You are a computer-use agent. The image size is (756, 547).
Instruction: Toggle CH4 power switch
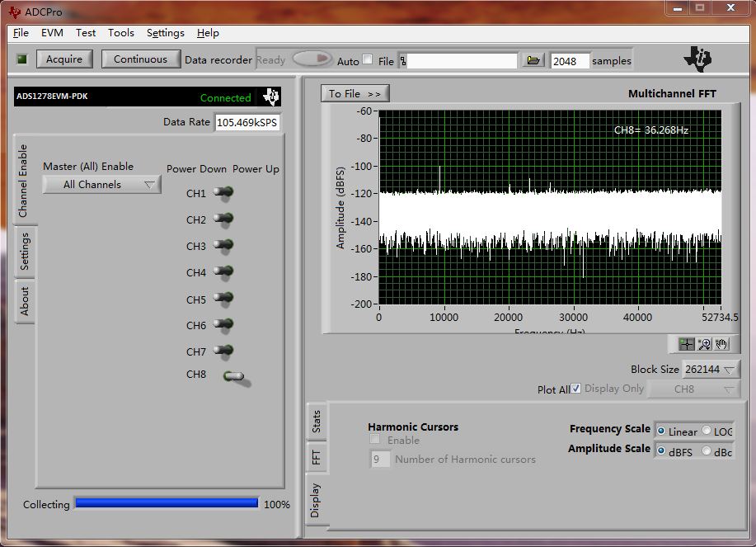pos(223,272)
